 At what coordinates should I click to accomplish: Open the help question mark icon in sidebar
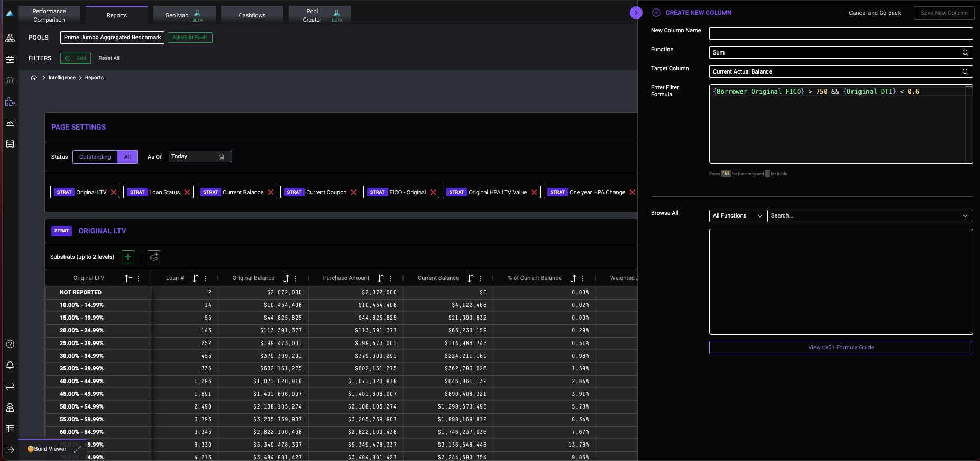click(10, 344)
